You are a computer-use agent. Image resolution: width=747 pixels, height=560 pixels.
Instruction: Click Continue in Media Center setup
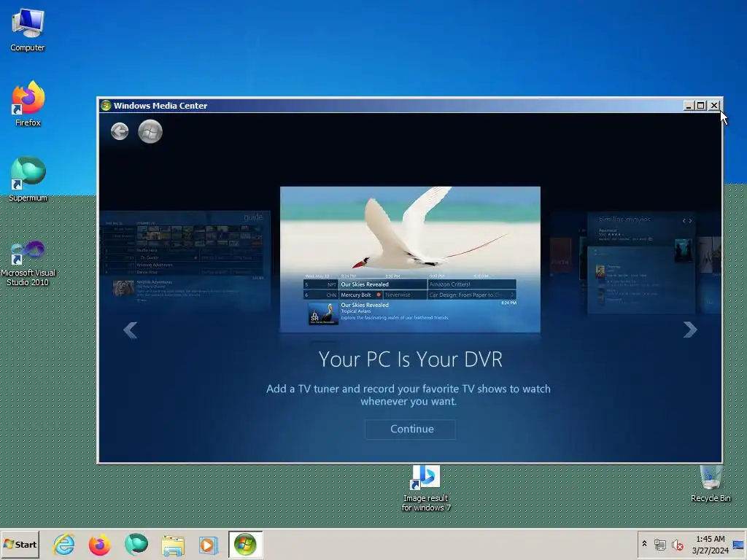(410, 429)
